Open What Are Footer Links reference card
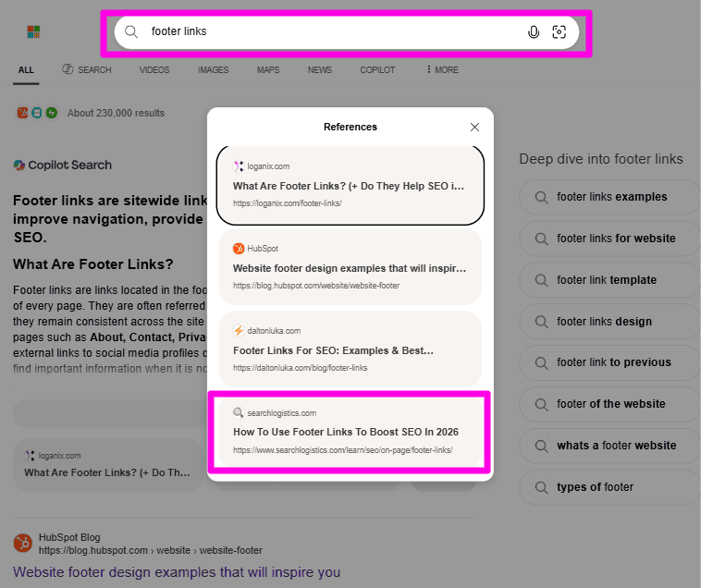 (x=350, y=185)
